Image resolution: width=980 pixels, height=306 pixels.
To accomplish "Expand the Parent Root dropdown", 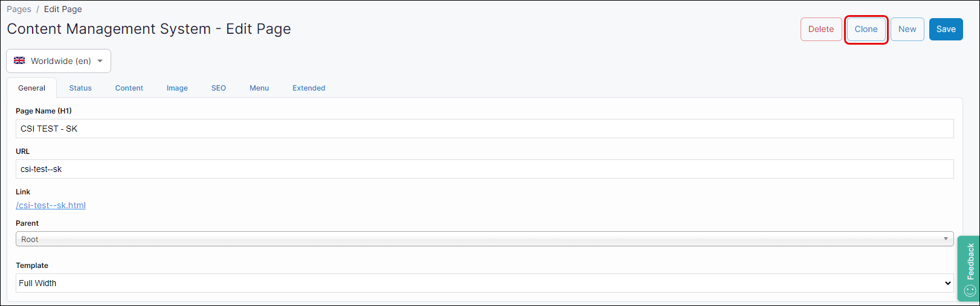I will (x=484, y=239).
